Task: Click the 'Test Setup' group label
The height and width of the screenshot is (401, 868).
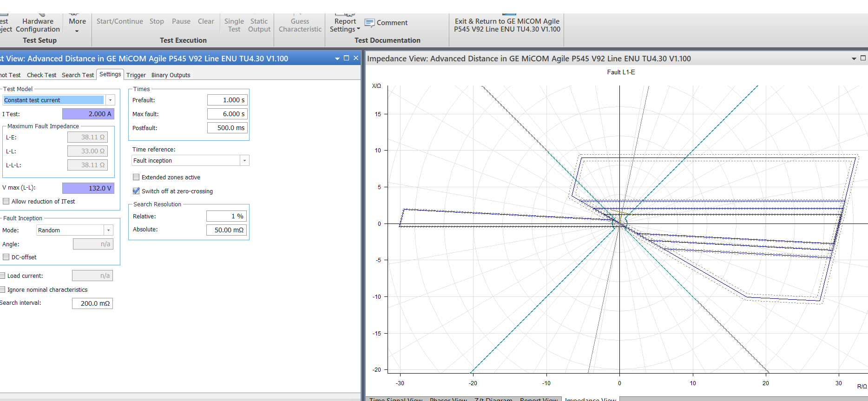Action: pyautogui.click(x=39, y=40)
